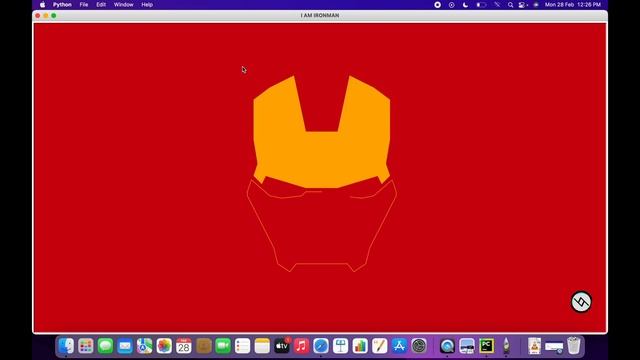Screen dimensions: 640x360
Task: Click the round logo badge bottom-right of canvas
Action: coord(581,302)
